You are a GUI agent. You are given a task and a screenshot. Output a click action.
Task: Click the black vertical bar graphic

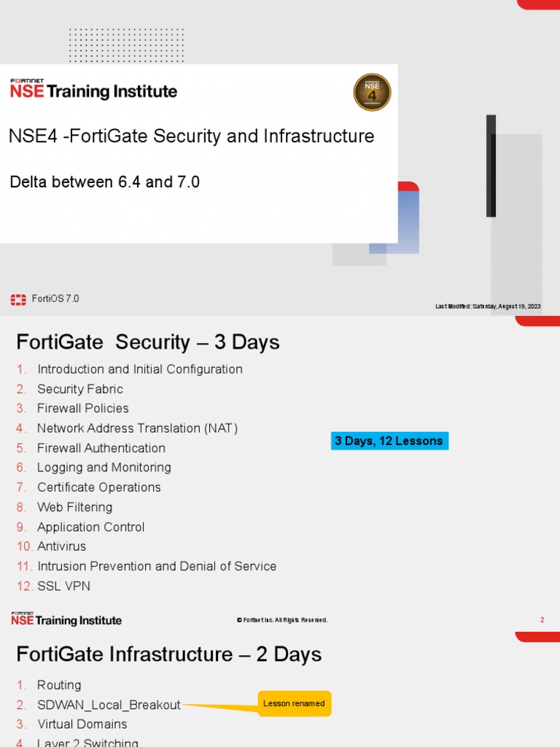click(x=491, y=166)
